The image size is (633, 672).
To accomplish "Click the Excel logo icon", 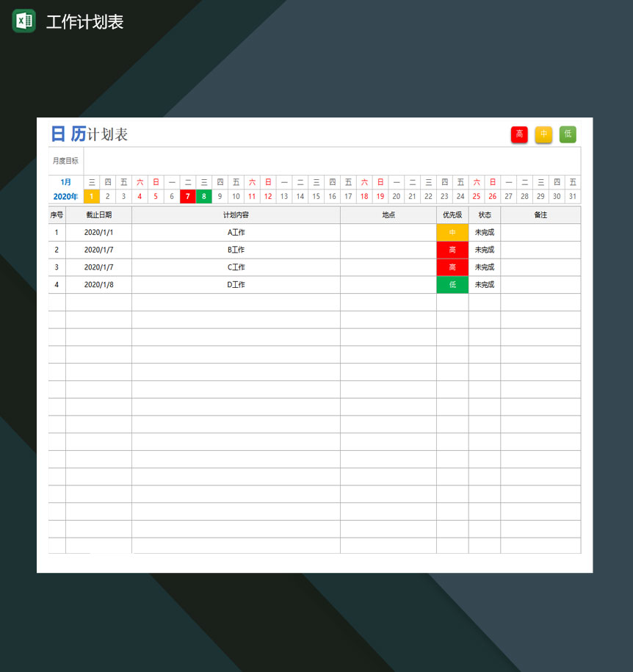I will point(23,21).
